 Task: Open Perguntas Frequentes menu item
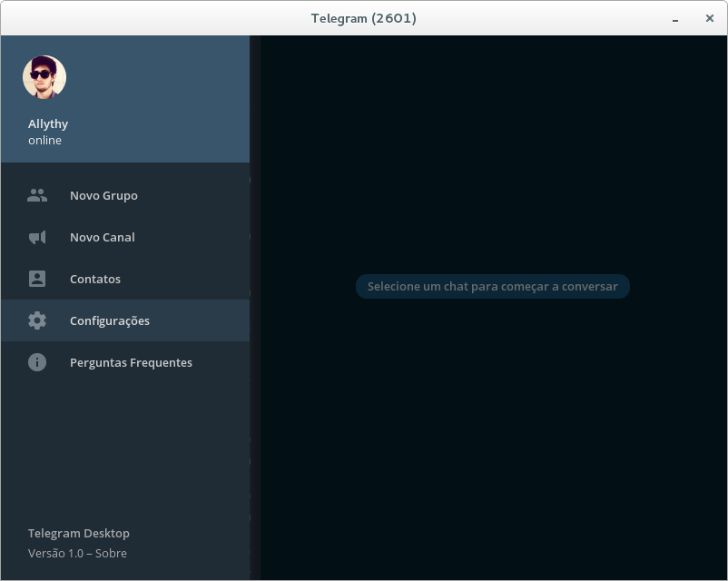click(125, 362)
